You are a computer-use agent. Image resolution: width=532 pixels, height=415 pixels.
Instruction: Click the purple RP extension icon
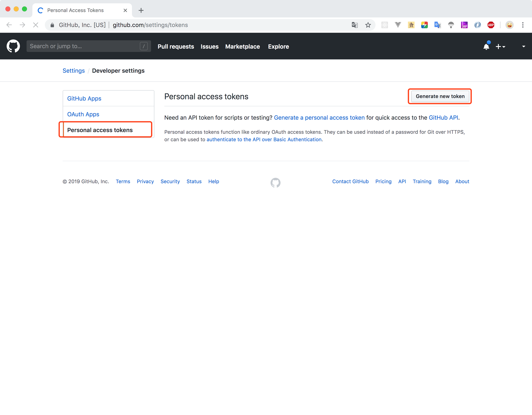tap(464, 25)
